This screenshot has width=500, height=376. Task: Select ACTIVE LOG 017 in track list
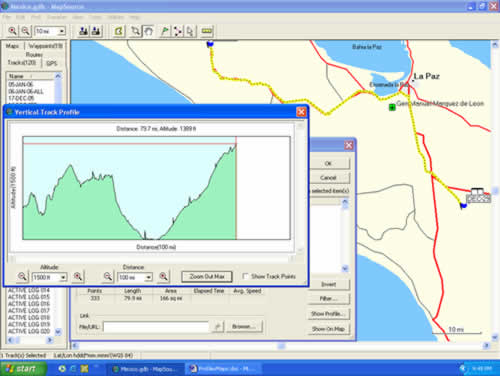point(29,310)
